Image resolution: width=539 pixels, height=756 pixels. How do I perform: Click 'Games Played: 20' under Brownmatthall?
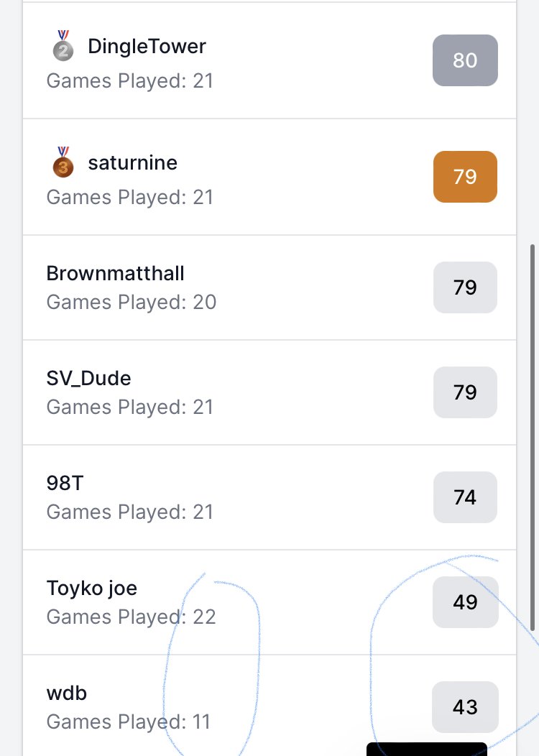tap(131, 303)
